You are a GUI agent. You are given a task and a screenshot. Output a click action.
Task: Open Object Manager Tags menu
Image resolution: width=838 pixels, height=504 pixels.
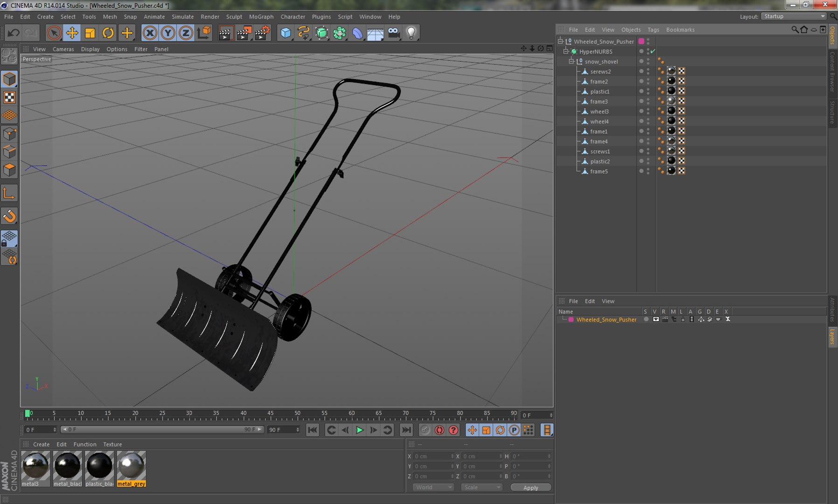click(653, 29)
